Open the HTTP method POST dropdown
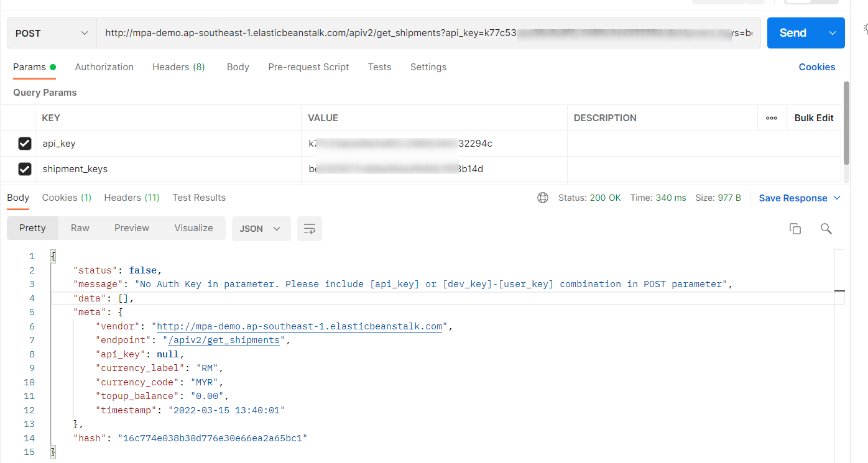Viewport: 868px width, 463px height. [x=52, y=33]
